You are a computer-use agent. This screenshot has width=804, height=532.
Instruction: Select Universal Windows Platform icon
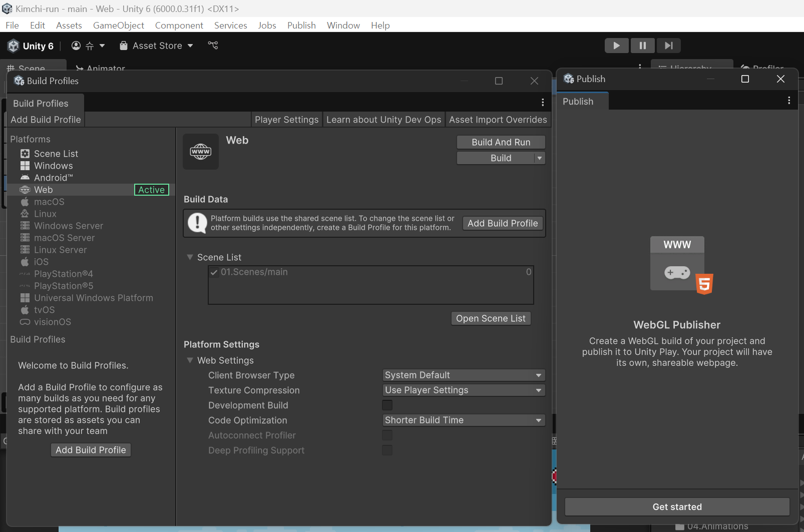tap(25, 298)
